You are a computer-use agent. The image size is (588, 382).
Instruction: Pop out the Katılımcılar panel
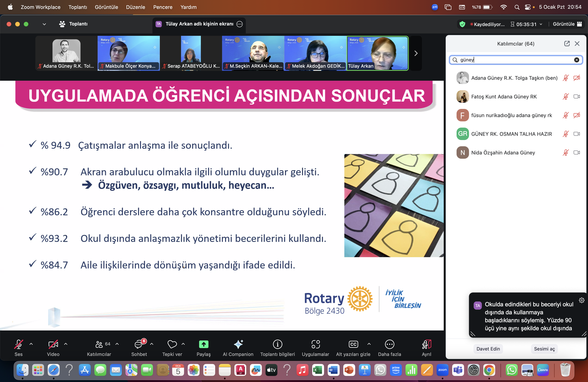(567, 44)
